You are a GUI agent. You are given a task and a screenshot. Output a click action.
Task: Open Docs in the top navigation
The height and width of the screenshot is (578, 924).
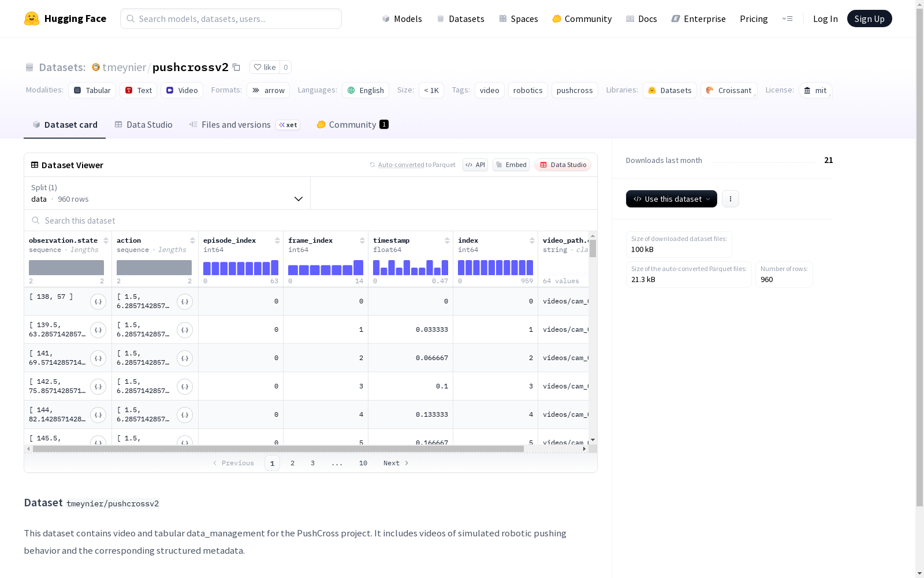642,18
